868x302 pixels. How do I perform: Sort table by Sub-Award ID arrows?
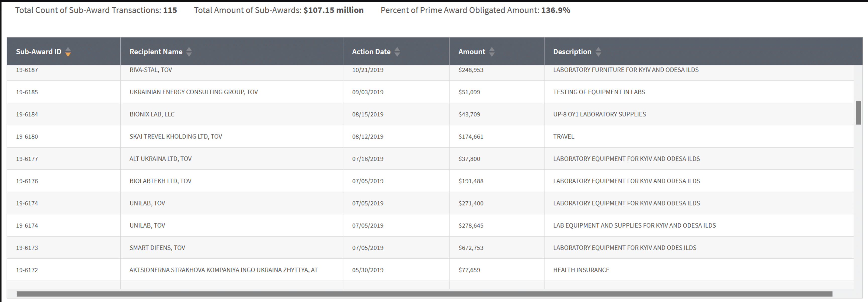68,52
